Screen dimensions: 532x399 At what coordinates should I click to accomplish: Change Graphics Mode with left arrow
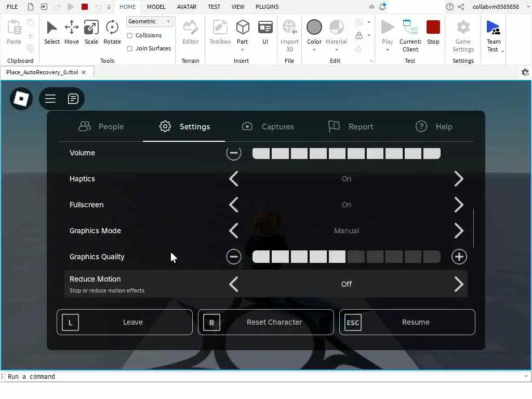click(234, 231)
